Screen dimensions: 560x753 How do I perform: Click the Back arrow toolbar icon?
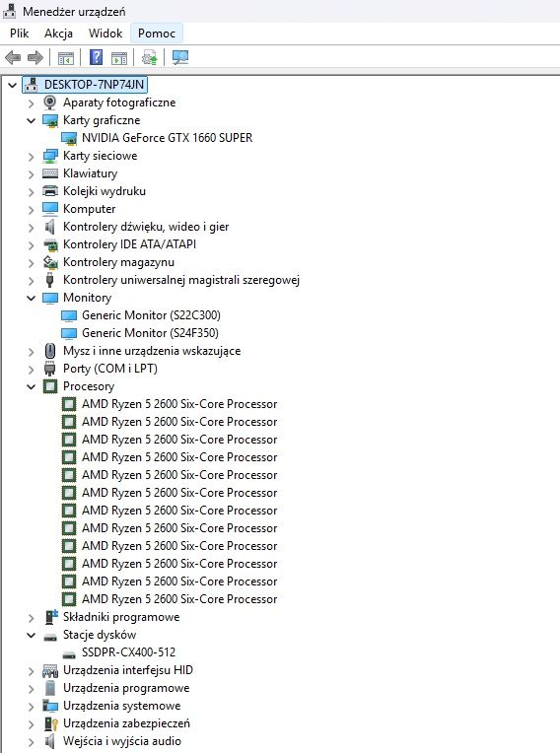click(13, 58)
